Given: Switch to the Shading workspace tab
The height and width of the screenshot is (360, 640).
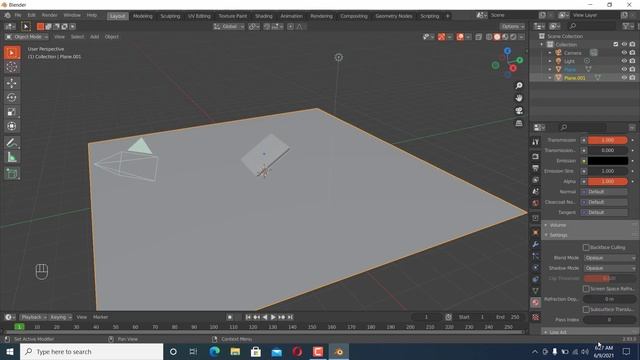Looking at the screenshot, I should tap(264, 16).
